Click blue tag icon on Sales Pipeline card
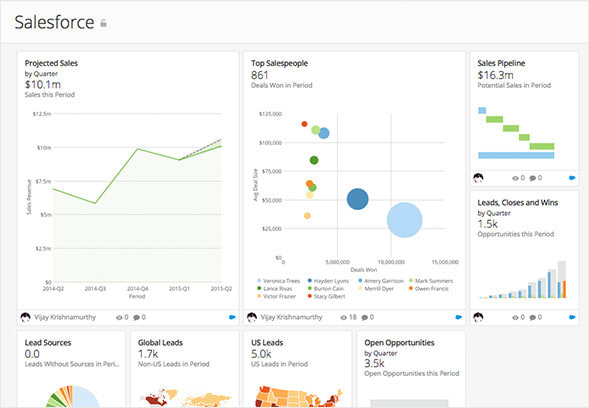The height and width of the screenshot is (408, 589). click(x=572, y=178)
